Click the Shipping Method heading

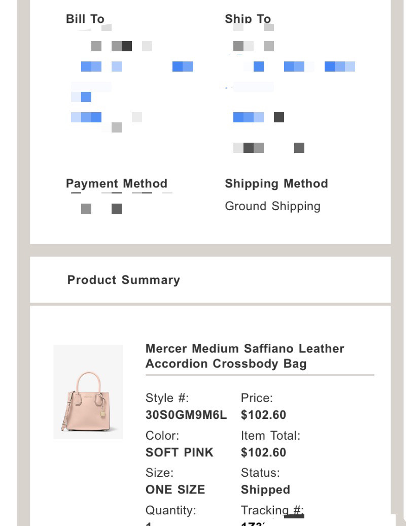click(276, 183)
